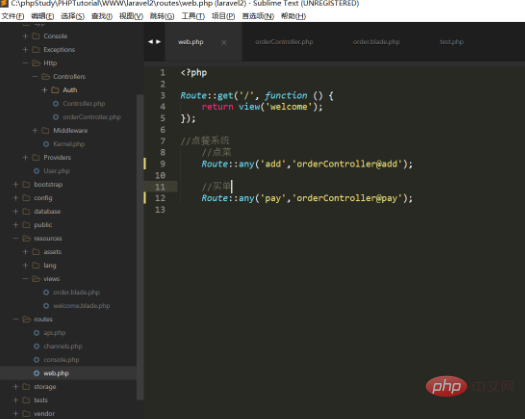525x419 pixels.
Task: Click file icon beside api.php
Action: coord(36,333)
